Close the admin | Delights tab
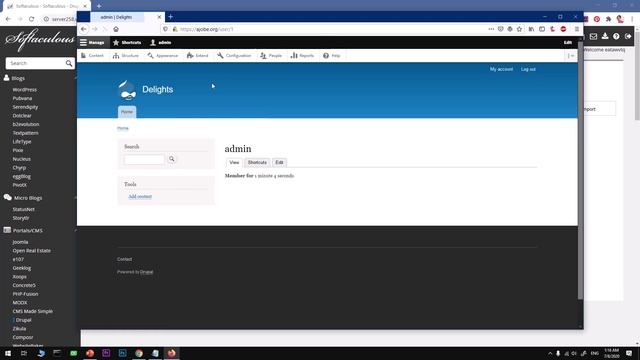 (159, 17)
